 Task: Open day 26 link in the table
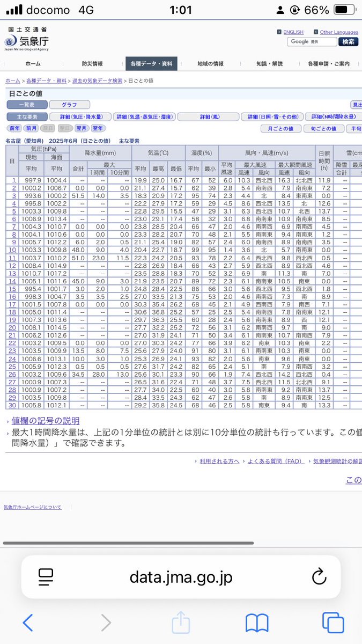coord(13,374)
